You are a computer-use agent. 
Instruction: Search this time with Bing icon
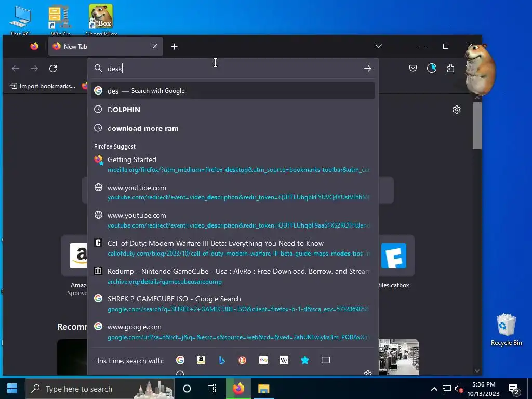click(221, 361)
